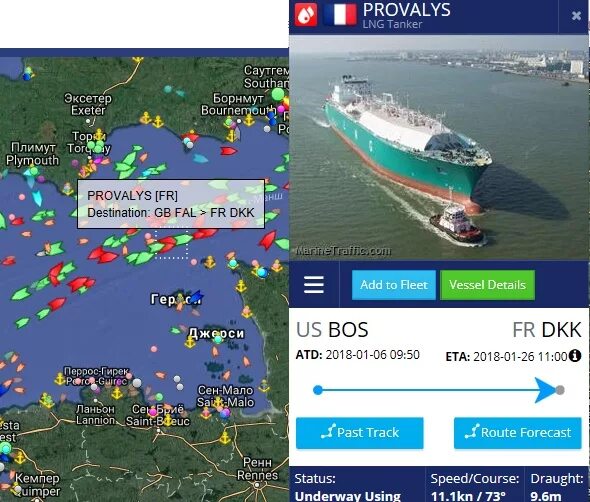590x502 pixels.
Task: Click the voyage start dot on progress bar
Action: coord(318,390)
